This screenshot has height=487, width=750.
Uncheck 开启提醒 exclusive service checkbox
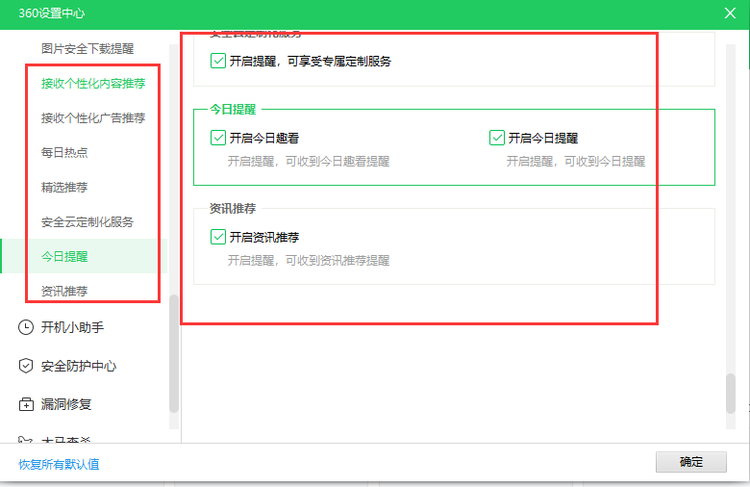tap(218, 61)
